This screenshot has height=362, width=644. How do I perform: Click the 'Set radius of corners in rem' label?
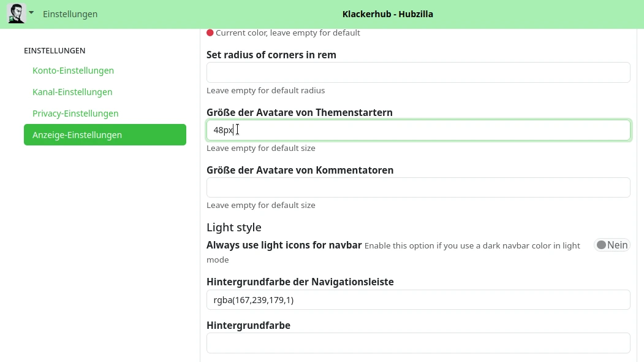click(x=271, y=55)
